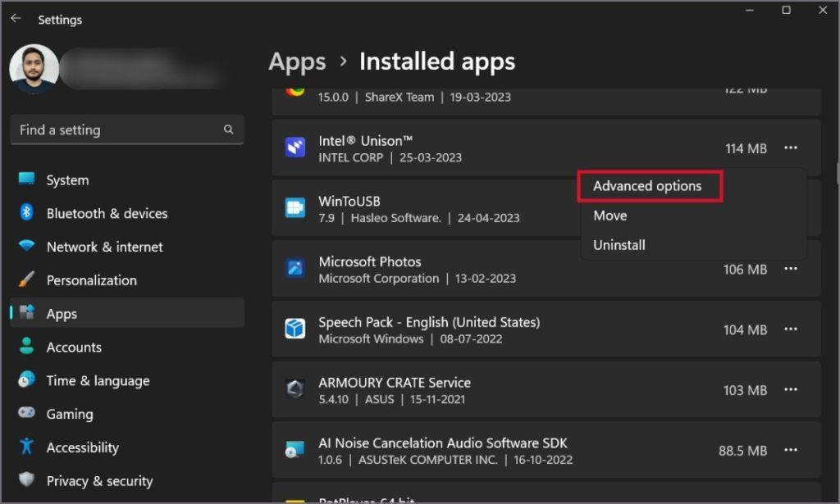Click the Find a setting search box
Viewport: 840px width, 504px height.
point(127,129)
